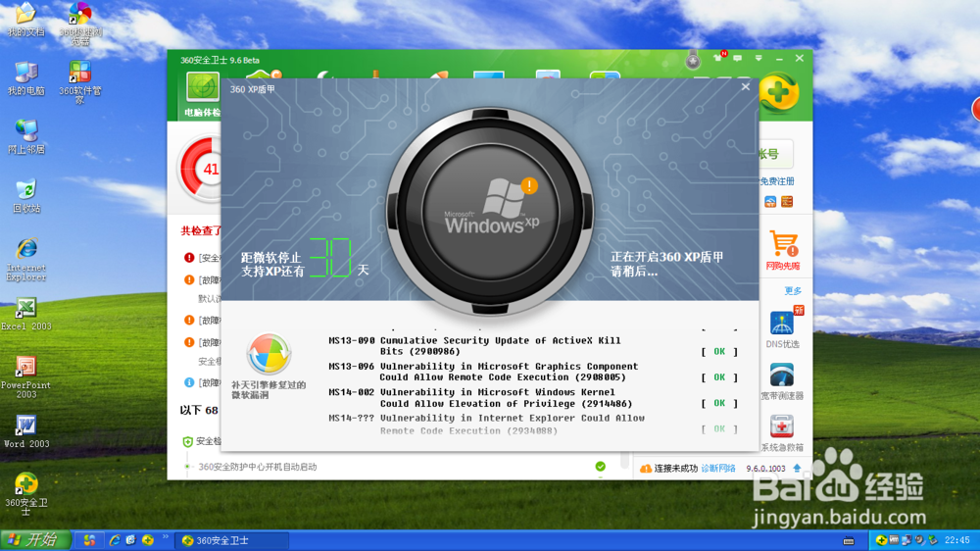
Task: Click the keyboard language bar icon on taskbar
Action: tap(848, 540)
